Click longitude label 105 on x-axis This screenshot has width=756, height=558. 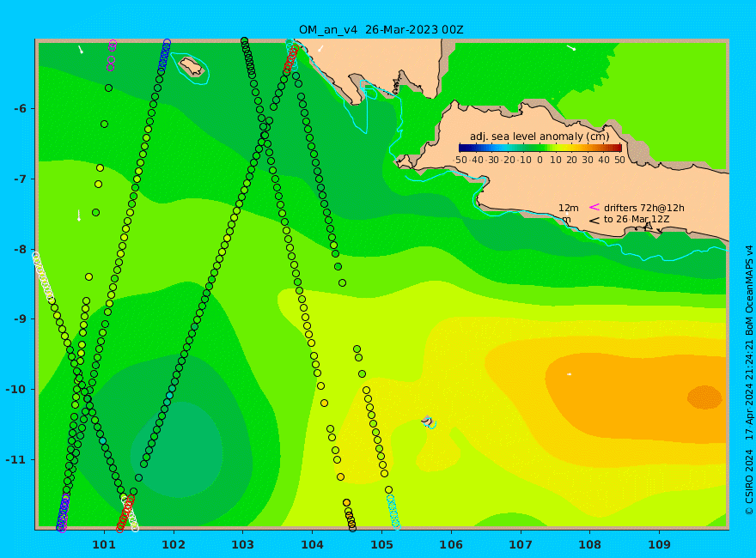pos(381,545)
